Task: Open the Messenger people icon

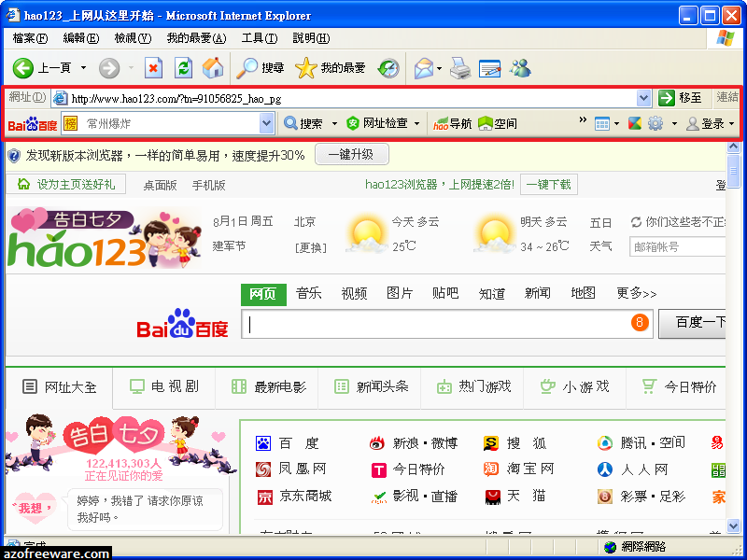Action: pyautogui.click(x=520, y=68)
